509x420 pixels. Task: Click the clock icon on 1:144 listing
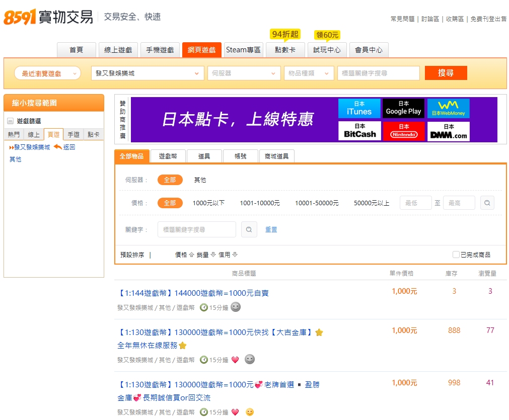203,307
